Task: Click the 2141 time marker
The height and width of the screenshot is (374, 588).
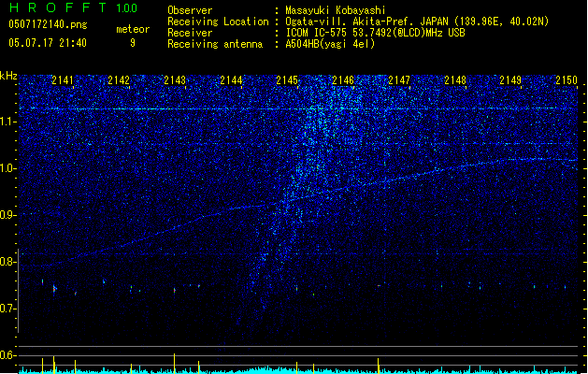Action: click(x=63, y=79)
